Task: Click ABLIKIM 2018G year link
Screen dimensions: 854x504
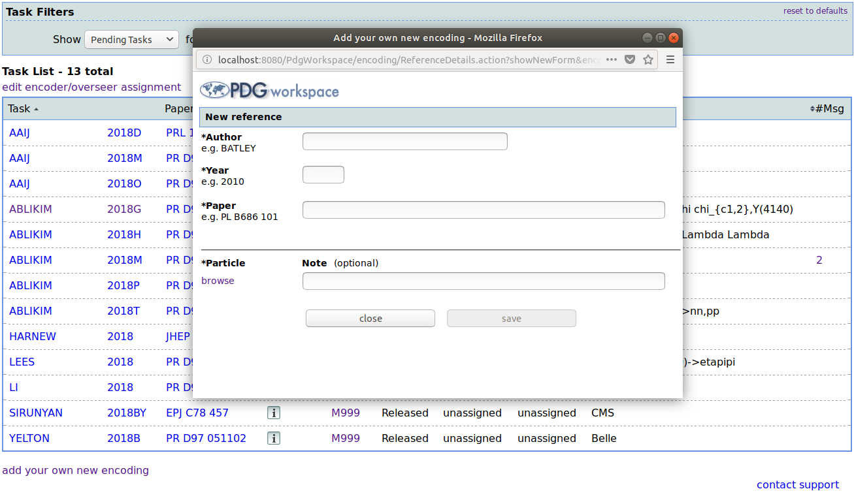Action: [x=124, y=209]
